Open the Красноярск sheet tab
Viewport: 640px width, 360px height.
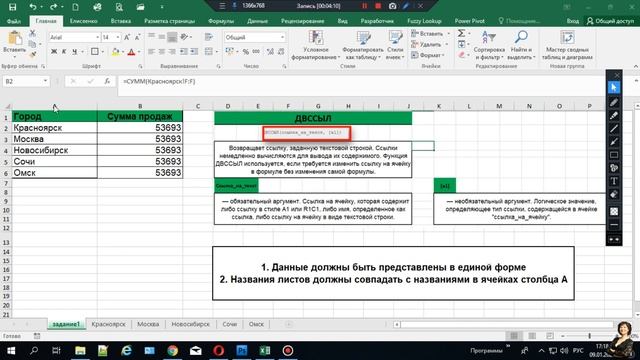108,324
